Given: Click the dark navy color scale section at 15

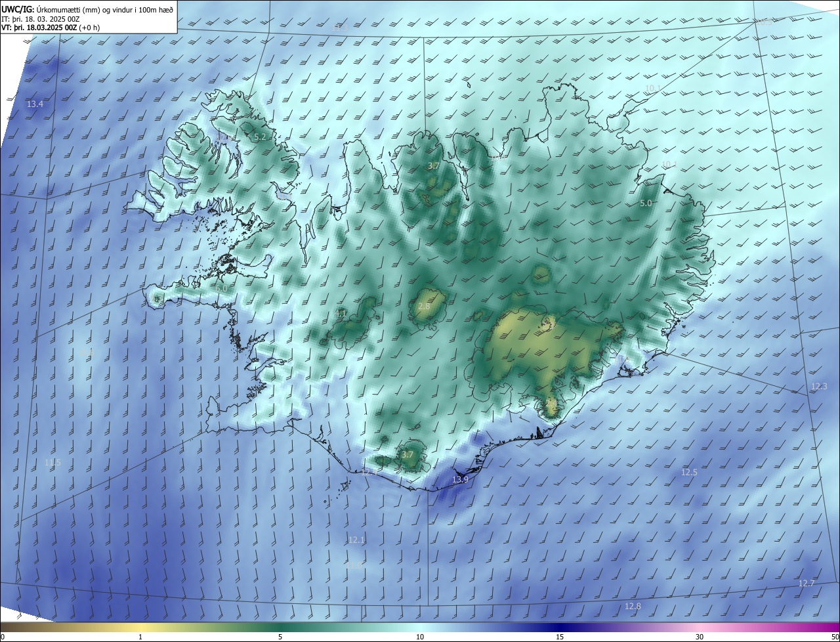Looking at the screenshot, I should tap(560, 627).
